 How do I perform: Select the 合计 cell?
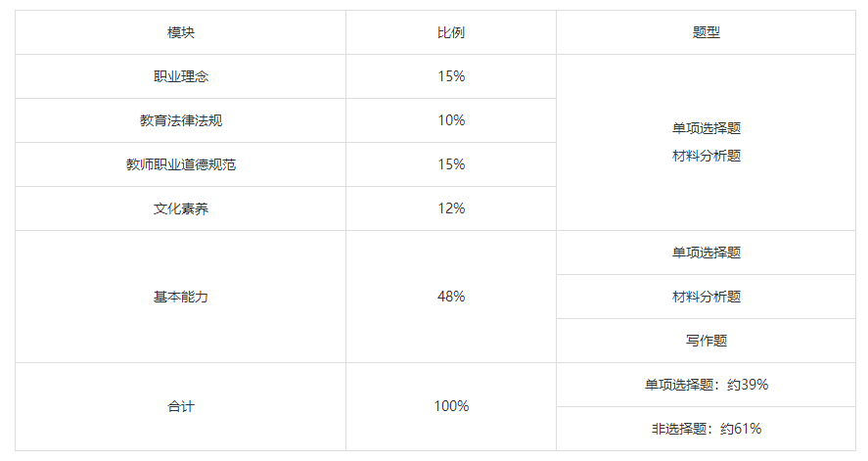pos(180,407)
